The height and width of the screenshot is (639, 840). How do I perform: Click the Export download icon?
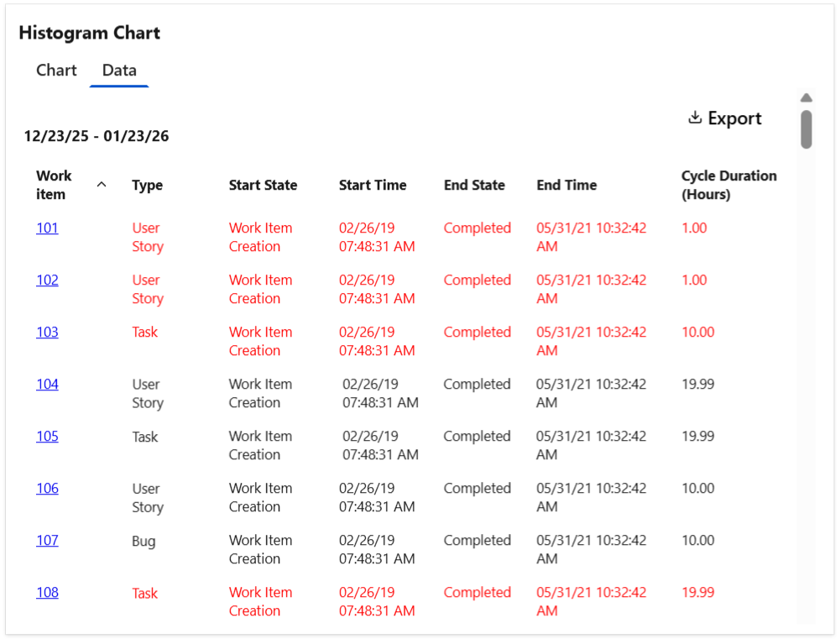pyautogui.click(x=695, y=118)
